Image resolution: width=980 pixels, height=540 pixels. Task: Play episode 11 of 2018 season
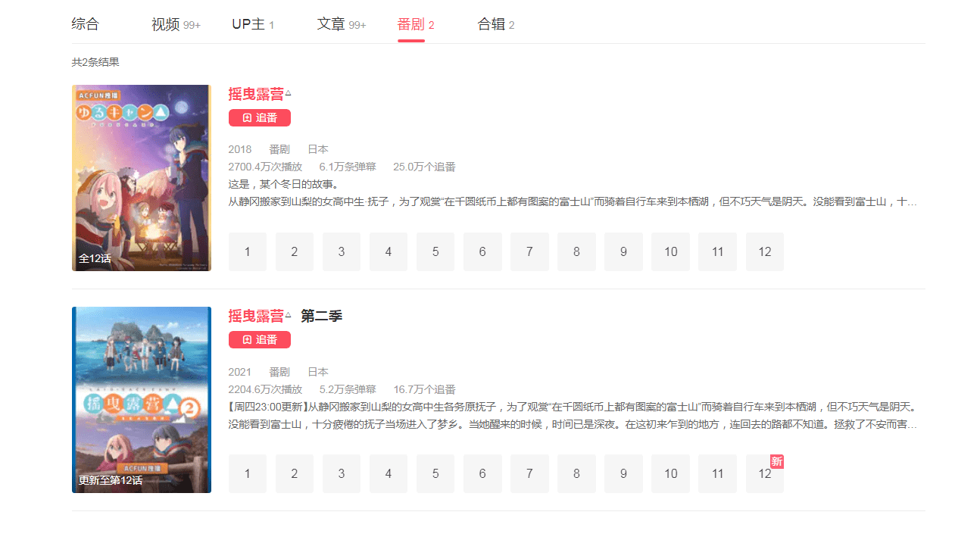point(718,251)
